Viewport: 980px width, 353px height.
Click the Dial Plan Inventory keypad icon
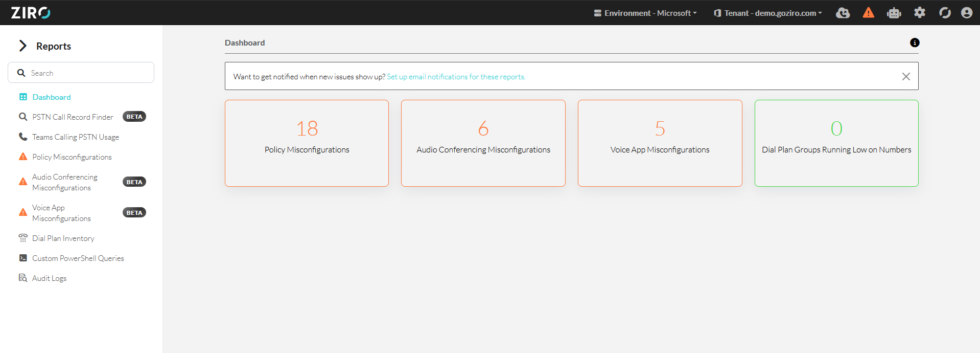point(23,238)
